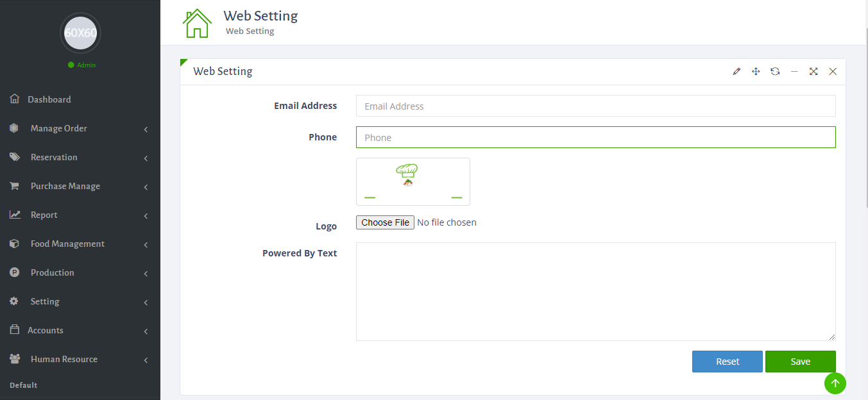The image size is (868, 400).
Task: Open the Reservation tag icon
Action: click(x=13, y=157)
